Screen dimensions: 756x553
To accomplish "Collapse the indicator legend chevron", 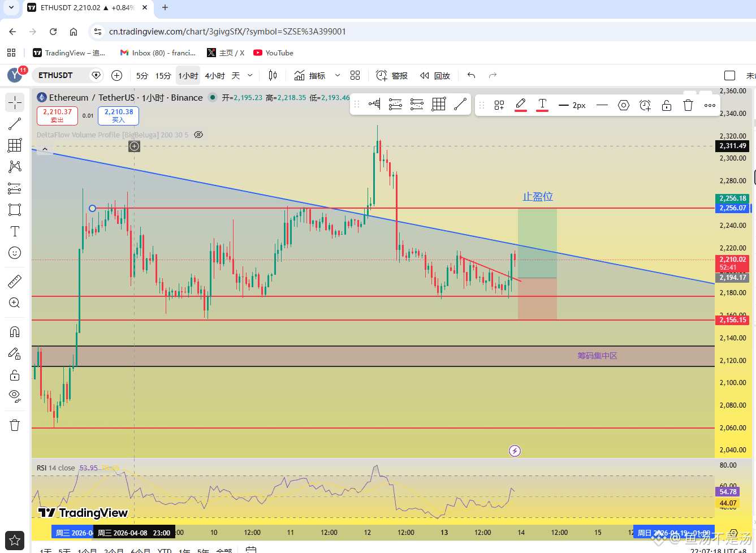I will click(45, 150).
